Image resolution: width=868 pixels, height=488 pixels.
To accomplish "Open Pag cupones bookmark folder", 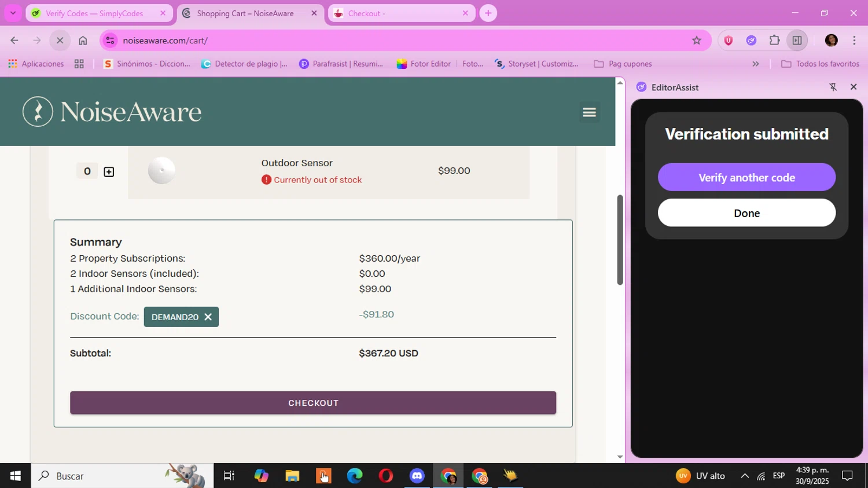I will point(623,64).
